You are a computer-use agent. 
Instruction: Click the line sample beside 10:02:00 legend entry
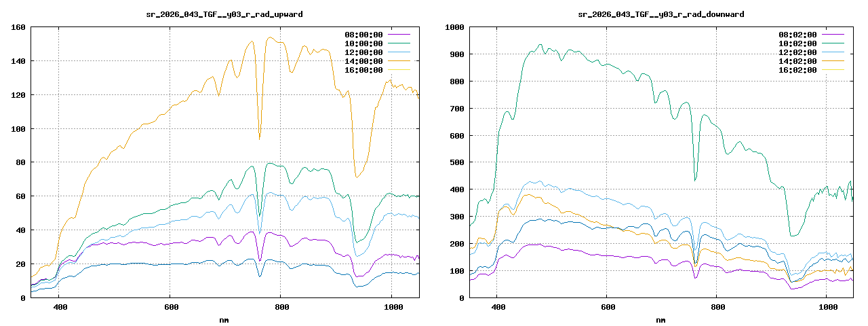(833, 43)
